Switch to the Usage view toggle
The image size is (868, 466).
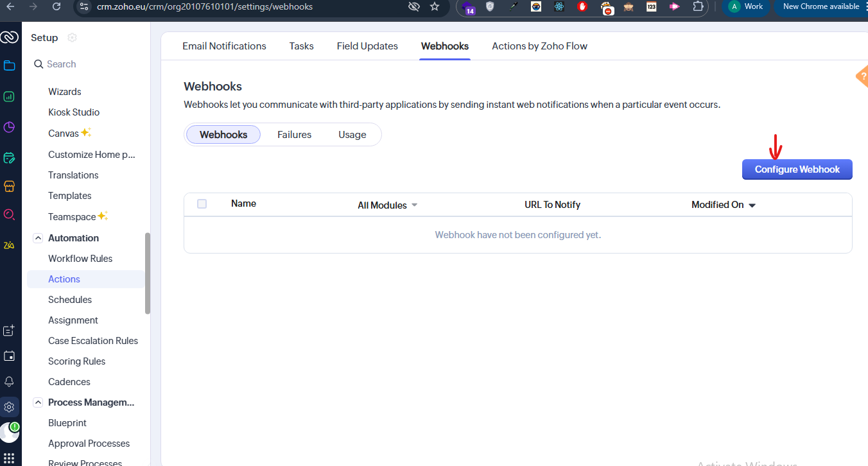coord(352,135)
